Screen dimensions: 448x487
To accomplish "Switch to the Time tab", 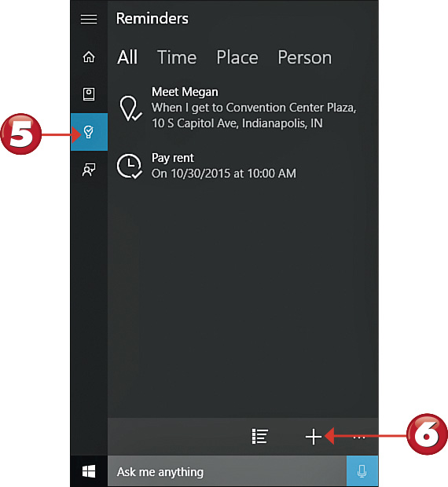I will (177, 57).
